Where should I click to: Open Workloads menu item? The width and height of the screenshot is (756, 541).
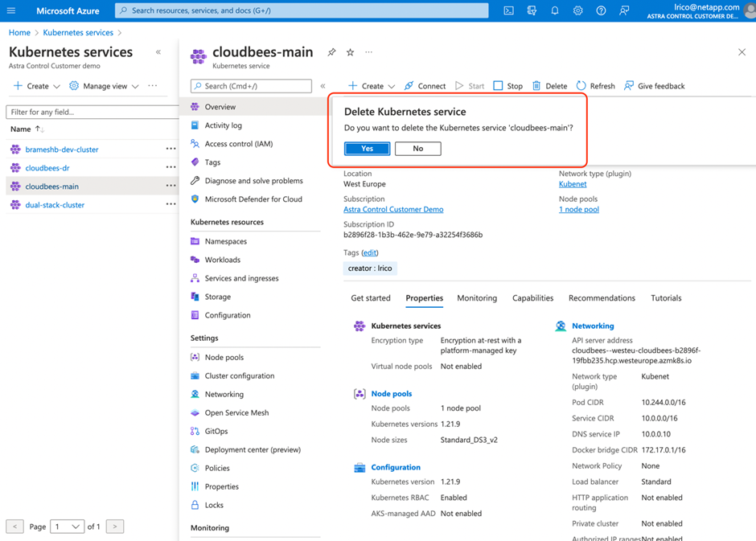tap(222, 260)
